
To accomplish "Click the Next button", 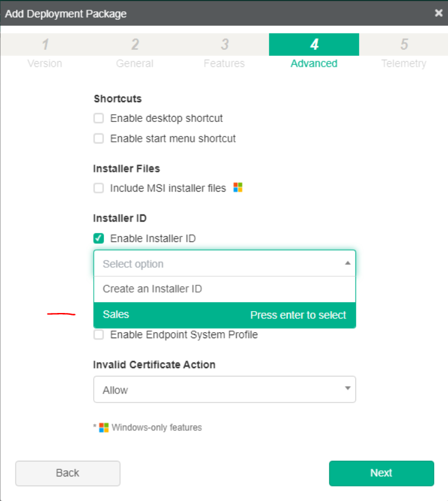I will click(x=381, y=473).
